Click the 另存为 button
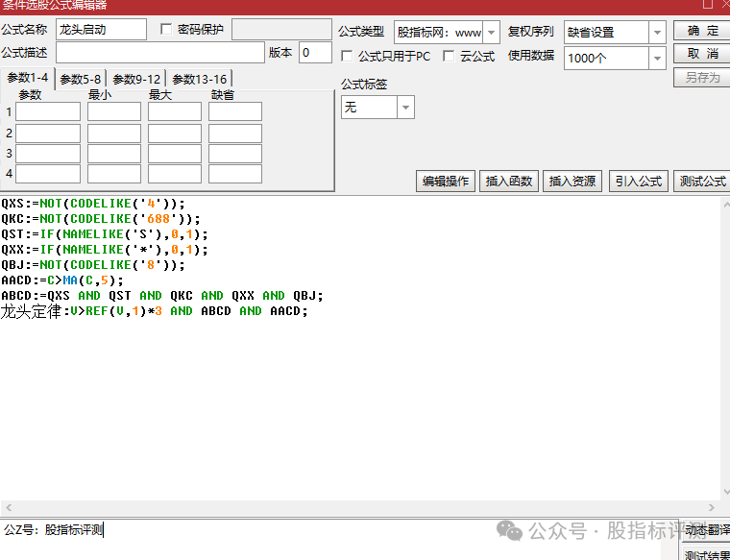 coord(702,77)
